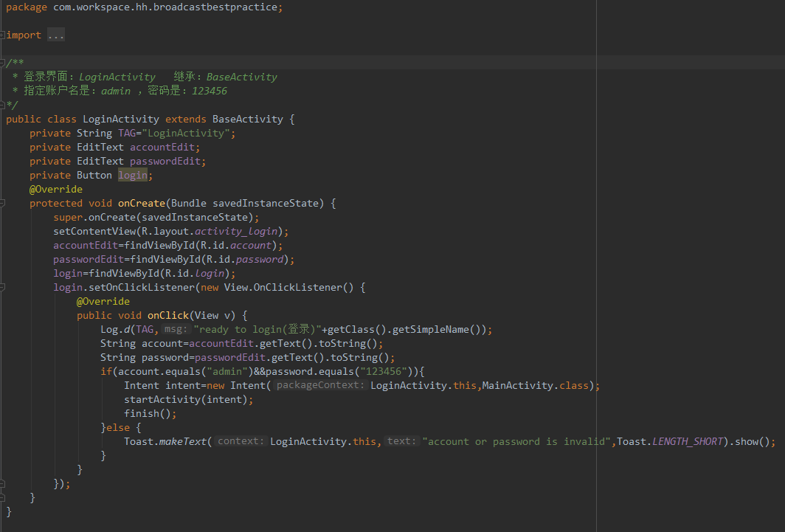Click the comment text "登录界面"
Viewport: 785px width, 532px height.
46,77
